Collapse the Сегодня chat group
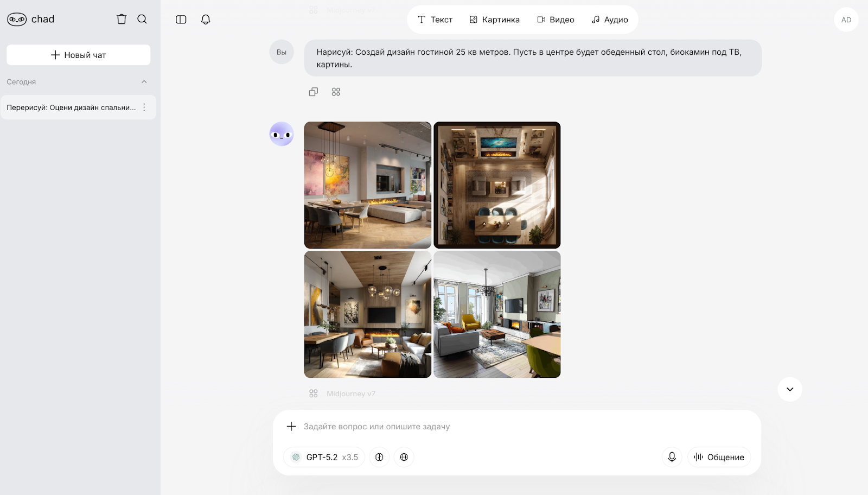The height and width of the screenshot is (495, 868). click(144, 82)
